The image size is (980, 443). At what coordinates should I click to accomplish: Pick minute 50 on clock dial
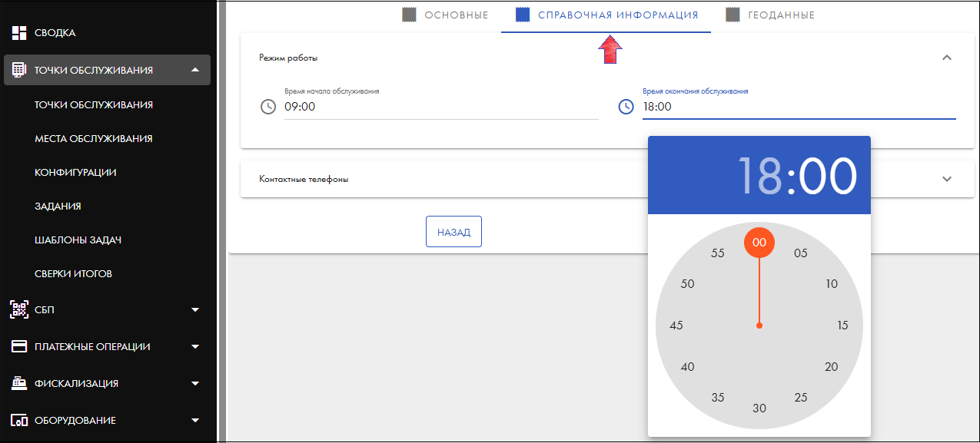coord(687,284)
